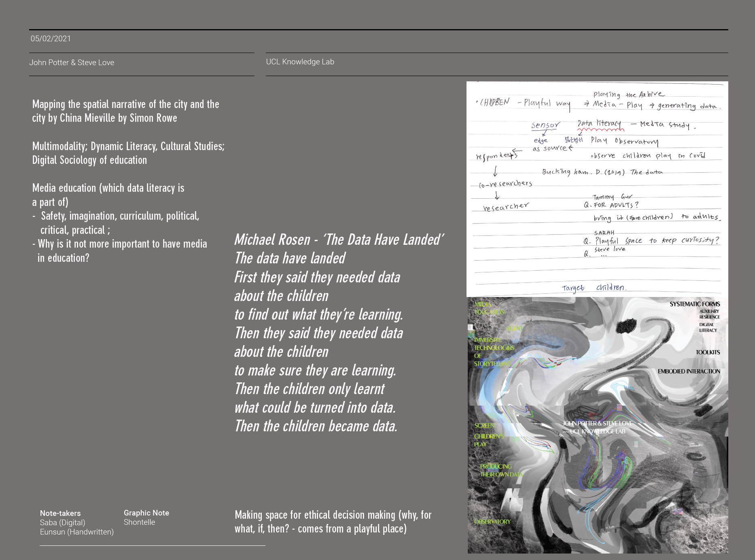
Task: Click the 'UCL Knowledge Lab' header
Action: coord(300,62)
